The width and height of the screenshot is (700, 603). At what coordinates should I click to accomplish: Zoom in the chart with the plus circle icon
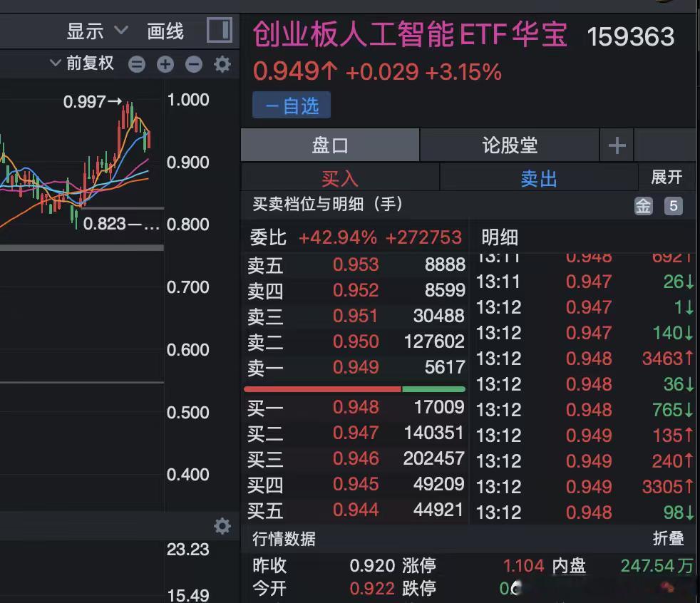point(165,64)
